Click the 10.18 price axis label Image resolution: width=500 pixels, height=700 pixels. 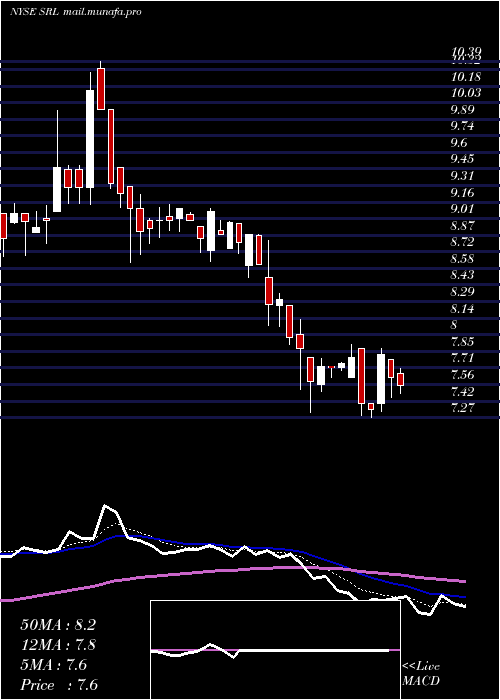(466, 77)
